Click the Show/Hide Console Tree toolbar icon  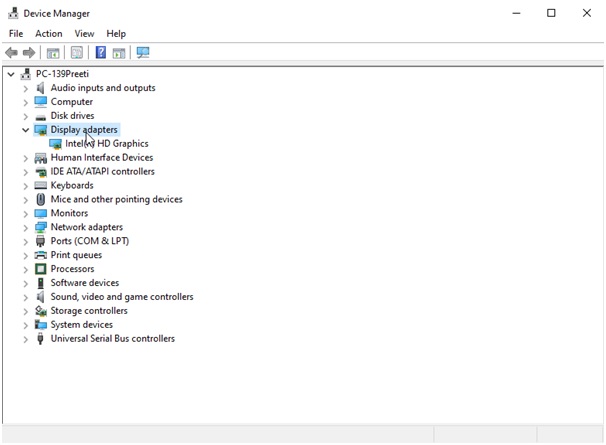click(53, 53)
